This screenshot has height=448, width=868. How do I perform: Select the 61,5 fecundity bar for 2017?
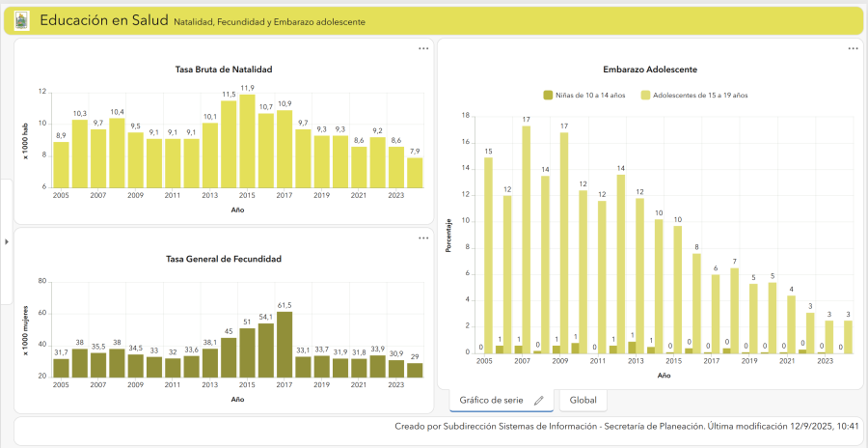[x=285, y=345]
